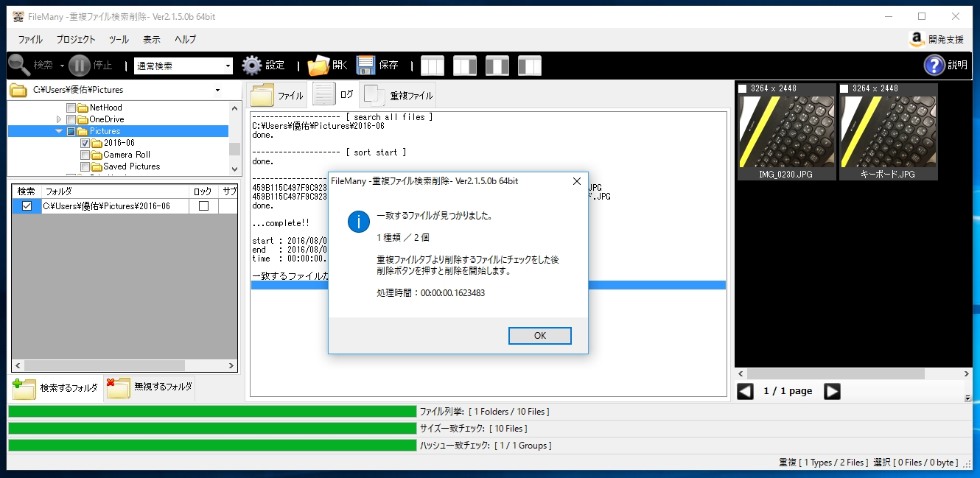
Task: Select the Saved Pictures tree item
Action: click(x=131, y=166)
